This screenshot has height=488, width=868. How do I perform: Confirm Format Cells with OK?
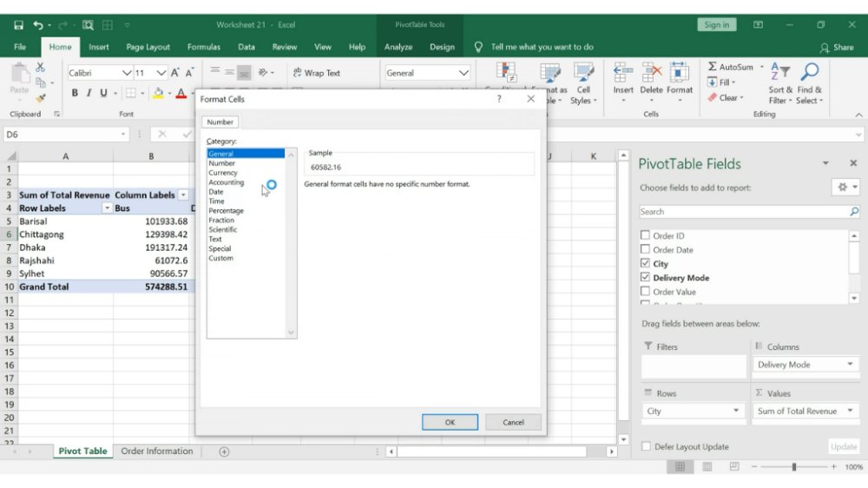[x=450, y=422]
